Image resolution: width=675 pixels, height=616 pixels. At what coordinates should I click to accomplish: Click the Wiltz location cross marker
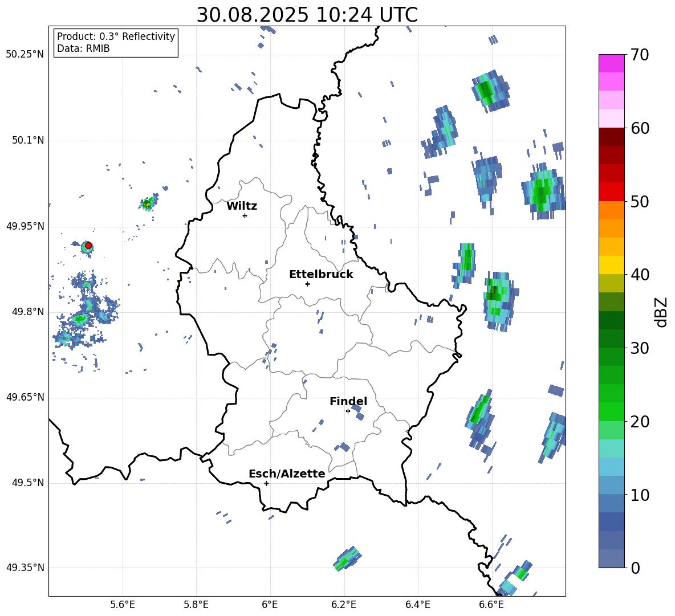tap(245, 215)
